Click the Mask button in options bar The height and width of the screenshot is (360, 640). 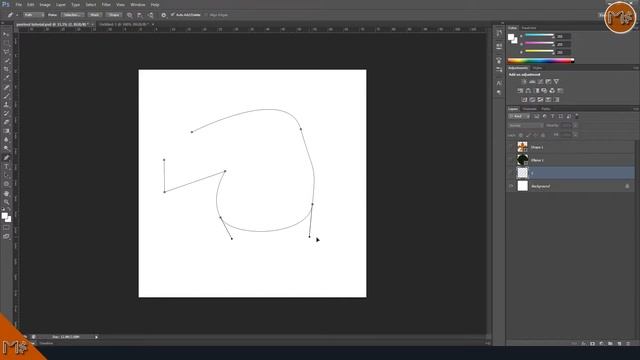[95, 15]
